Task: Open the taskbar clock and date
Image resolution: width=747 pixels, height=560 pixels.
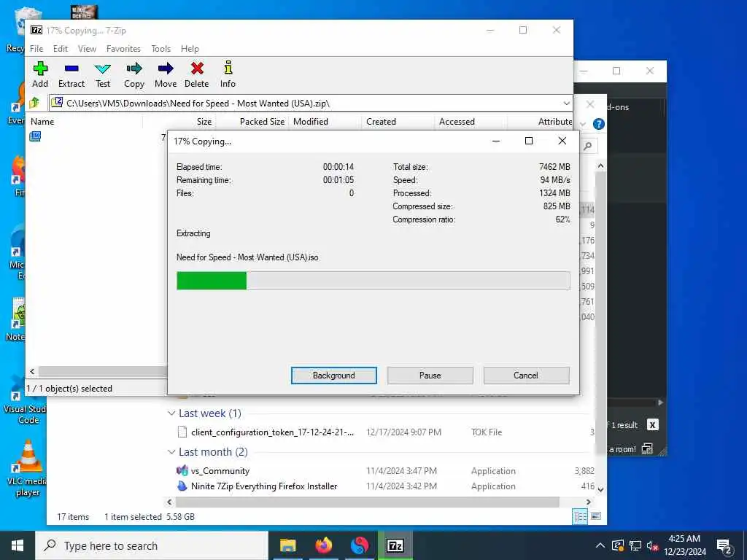Action: [684, 545]
